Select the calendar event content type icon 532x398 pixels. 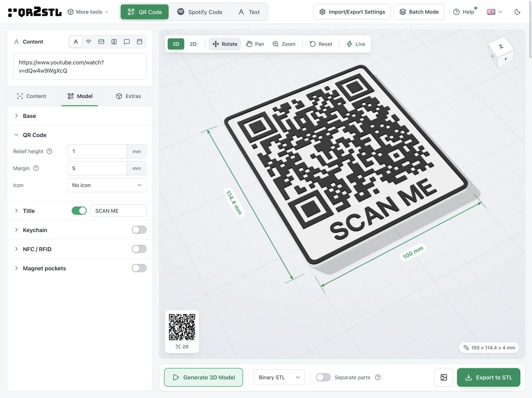140,42
